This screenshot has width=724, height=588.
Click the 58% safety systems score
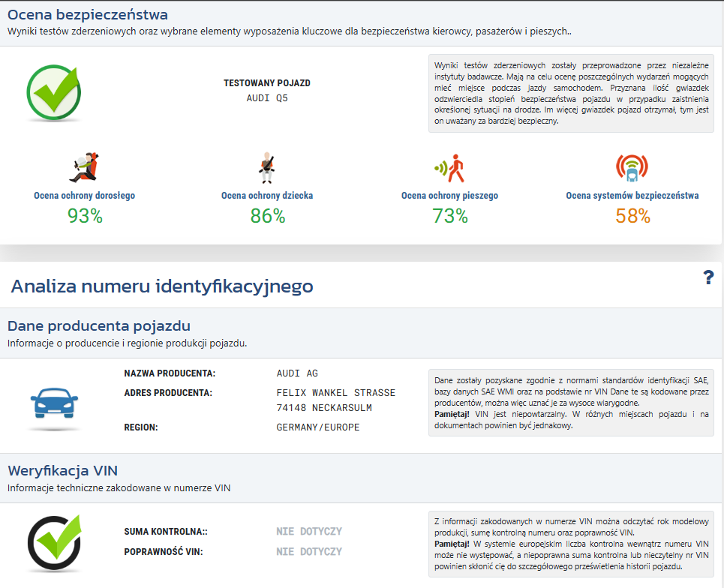(632, 216)
